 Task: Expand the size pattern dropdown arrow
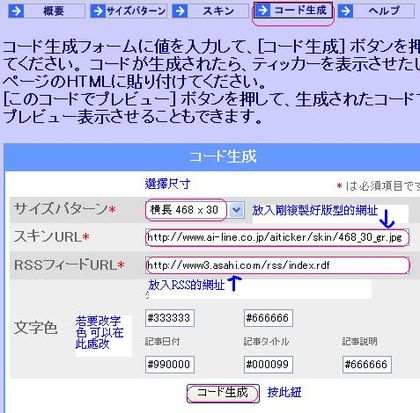tap(236, 210)
